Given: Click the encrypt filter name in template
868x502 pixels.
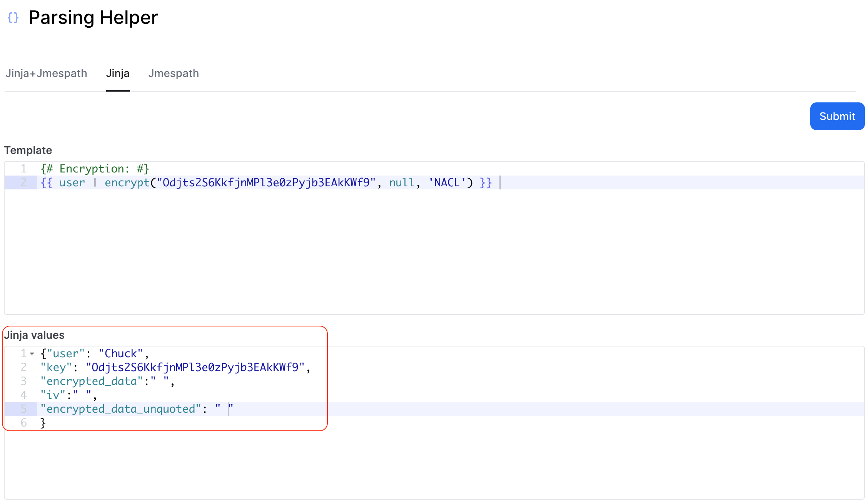Looking at the screenshot, I should click(127, 182).
